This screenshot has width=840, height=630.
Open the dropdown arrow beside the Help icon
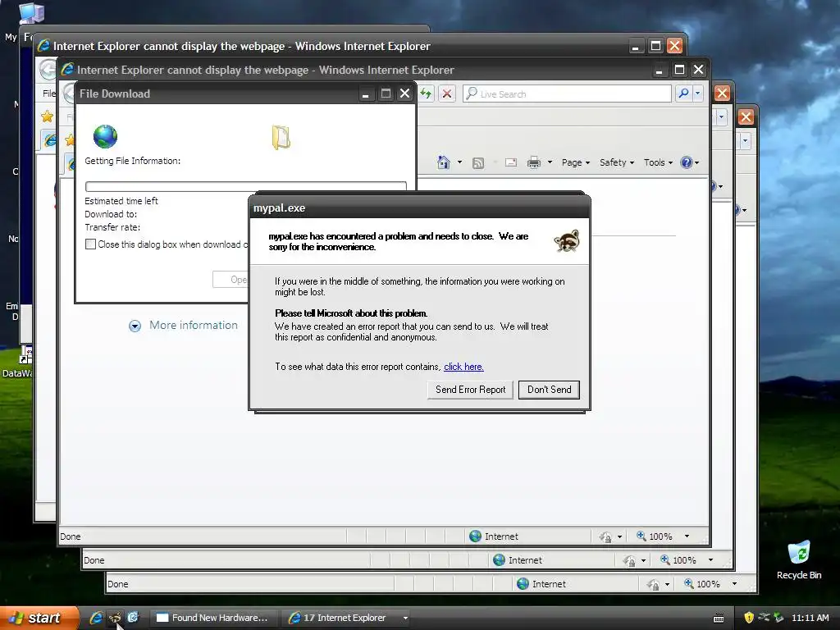click(x=697, y=163)
